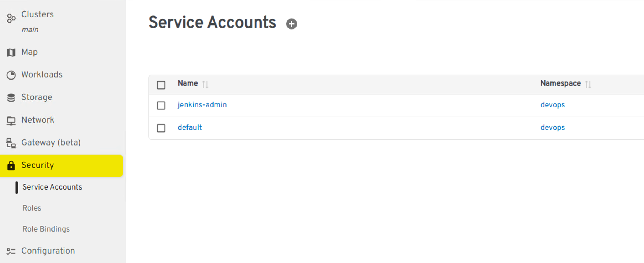Select the jenkins-admin row checkbox

pyautogui.click(x=161, y=105)
